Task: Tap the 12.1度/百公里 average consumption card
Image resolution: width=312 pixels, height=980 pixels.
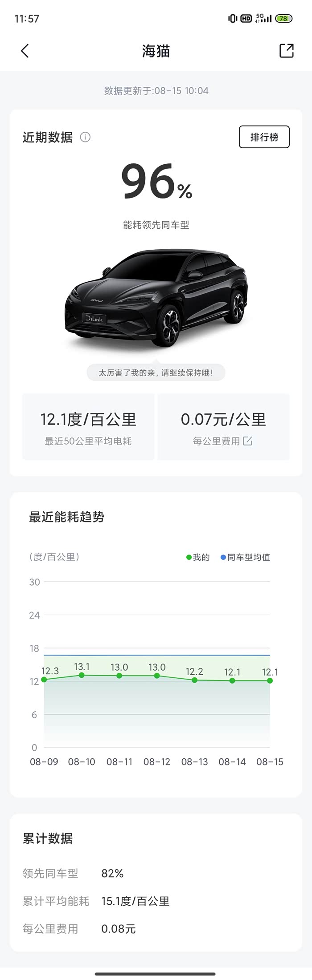Action: point(88,427)
